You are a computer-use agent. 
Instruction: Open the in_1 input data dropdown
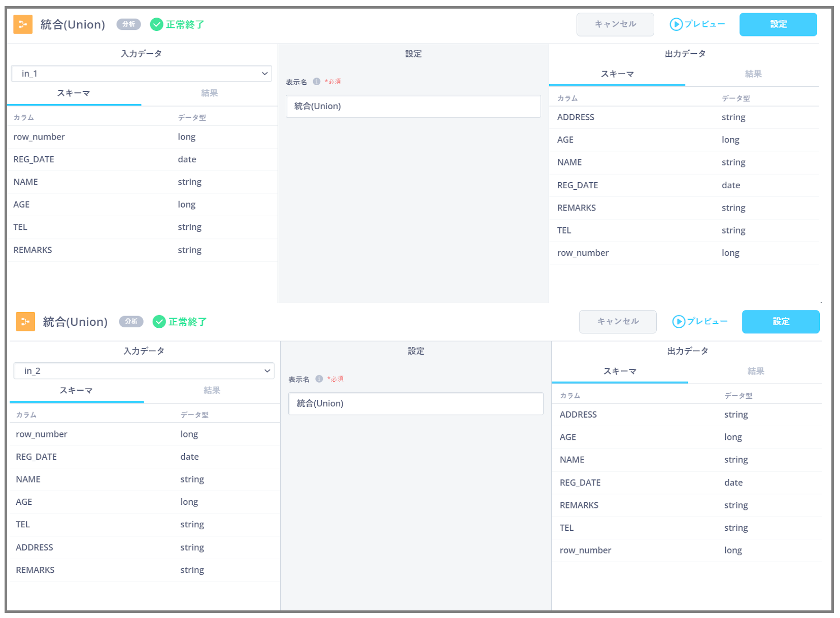[142, 74]
